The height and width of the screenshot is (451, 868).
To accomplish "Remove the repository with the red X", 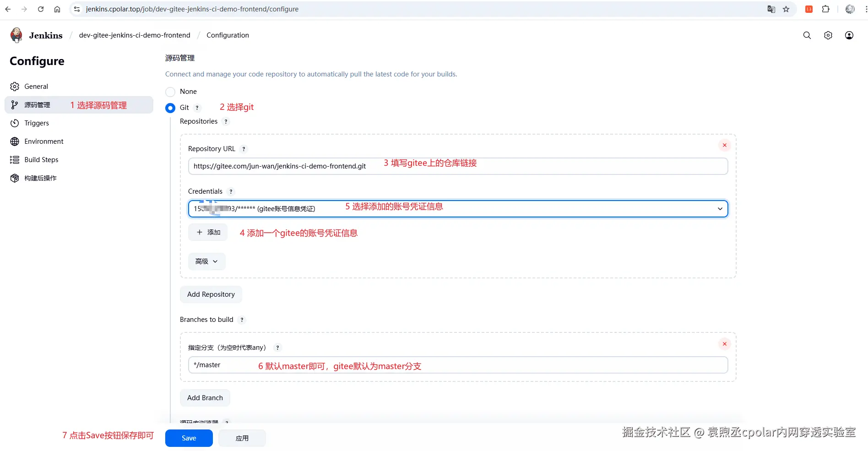I will tap(725, 145).
